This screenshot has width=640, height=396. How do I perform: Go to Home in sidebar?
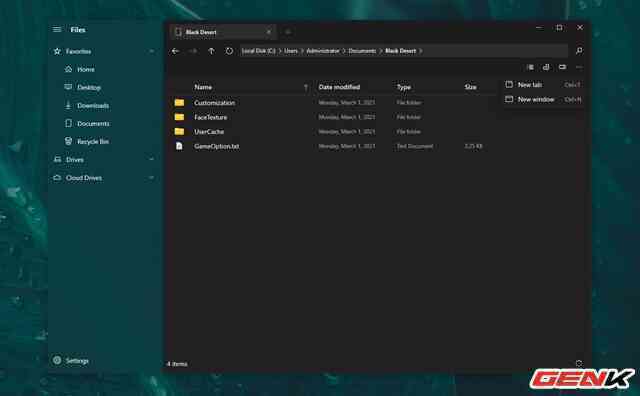(x=86, y=69)
